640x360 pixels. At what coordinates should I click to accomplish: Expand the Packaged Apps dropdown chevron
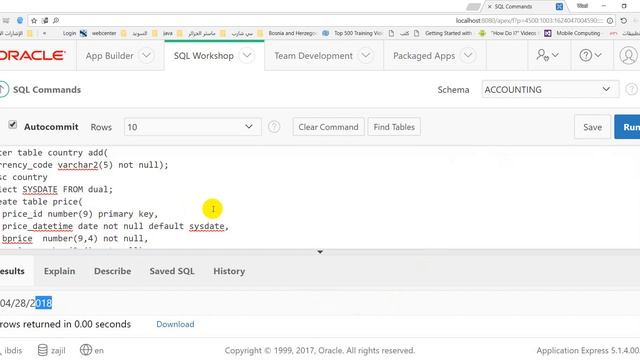pos(468,55)
